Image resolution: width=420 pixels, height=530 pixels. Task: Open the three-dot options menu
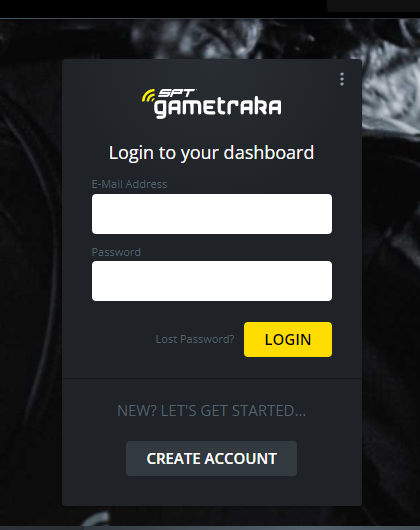click(342, 79)
